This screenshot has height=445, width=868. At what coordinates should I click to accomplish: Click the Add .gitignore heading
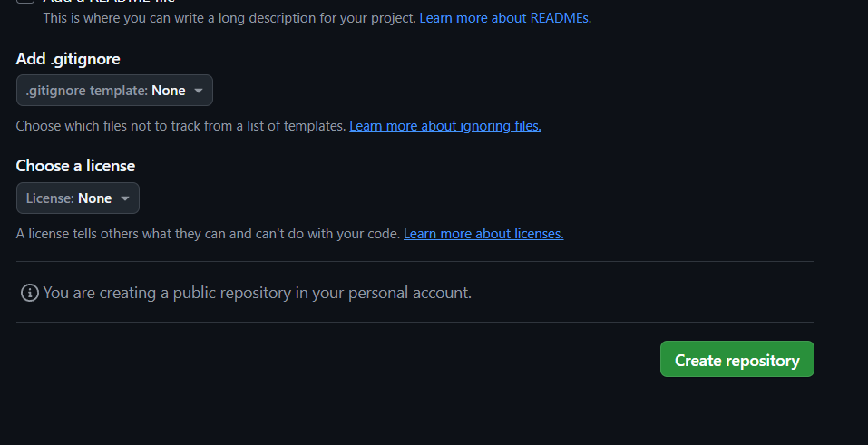point(68,59)
